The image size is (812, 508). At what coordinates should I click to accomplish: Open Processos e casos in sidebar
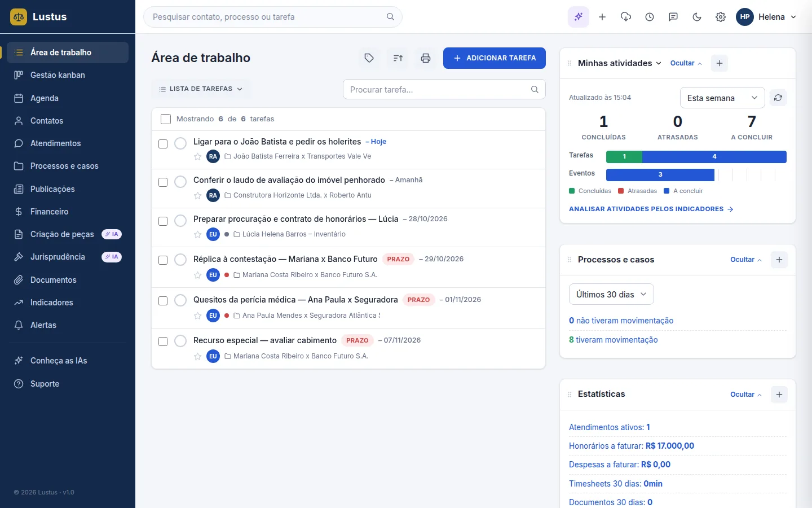point(68,166)
